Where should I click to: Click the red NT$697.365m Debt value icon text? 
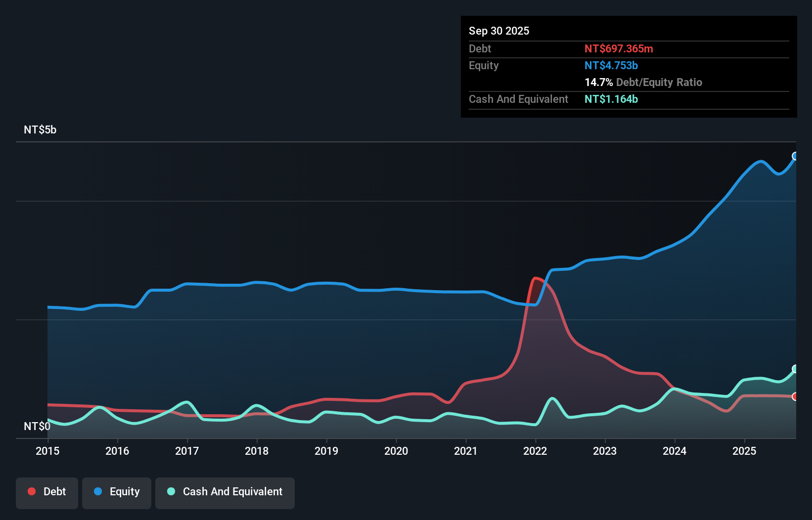pyautogui.click(x=619, y=48)
